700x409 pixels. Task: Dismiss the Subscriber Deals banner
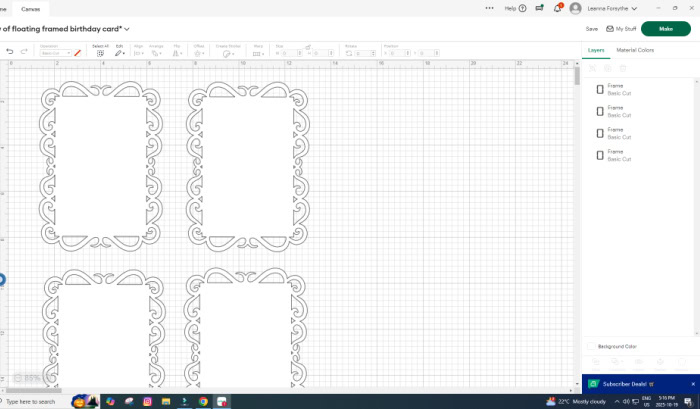(x=693, y=384)
